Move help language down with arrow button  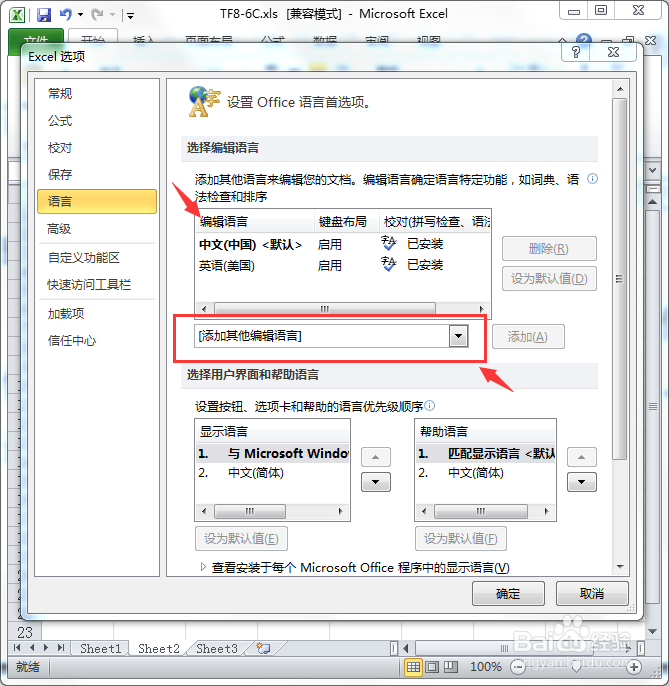click(581, 482)
